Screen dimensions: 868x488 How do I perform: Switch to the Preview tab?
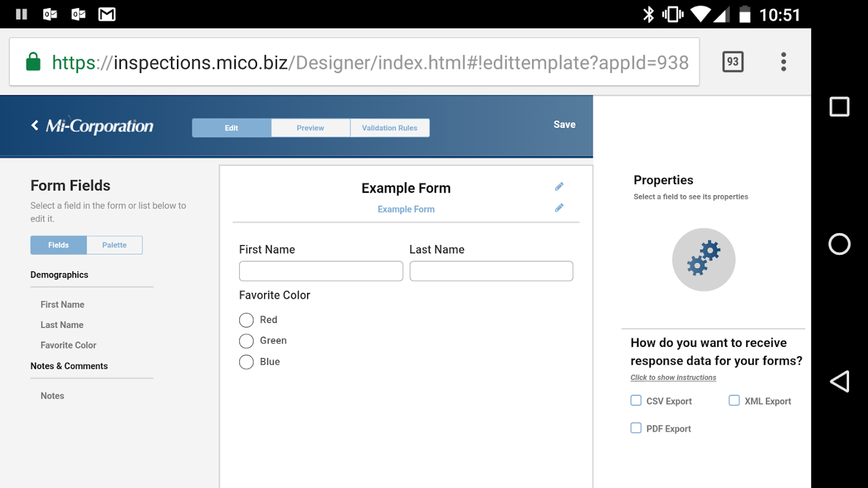[x=310, y=128]
